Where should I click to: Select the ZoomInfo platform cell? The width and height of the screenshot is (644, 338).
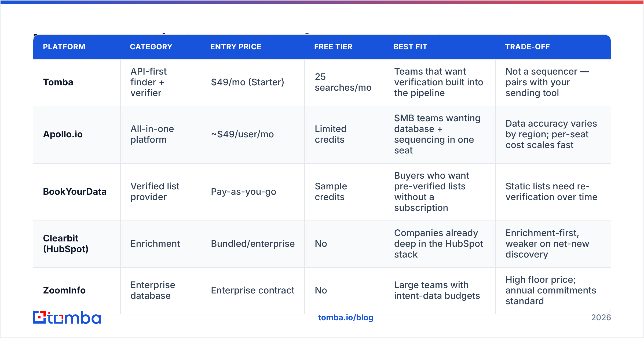tap(77, 291)
